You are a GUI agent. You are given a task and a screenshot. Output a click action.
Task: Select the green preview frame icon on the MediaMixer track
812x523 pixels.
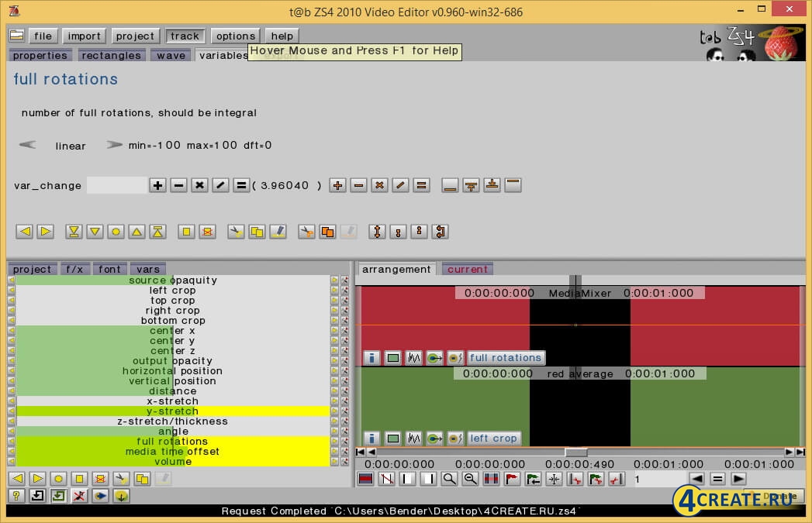pyautogui.click(x=392, y=357)
